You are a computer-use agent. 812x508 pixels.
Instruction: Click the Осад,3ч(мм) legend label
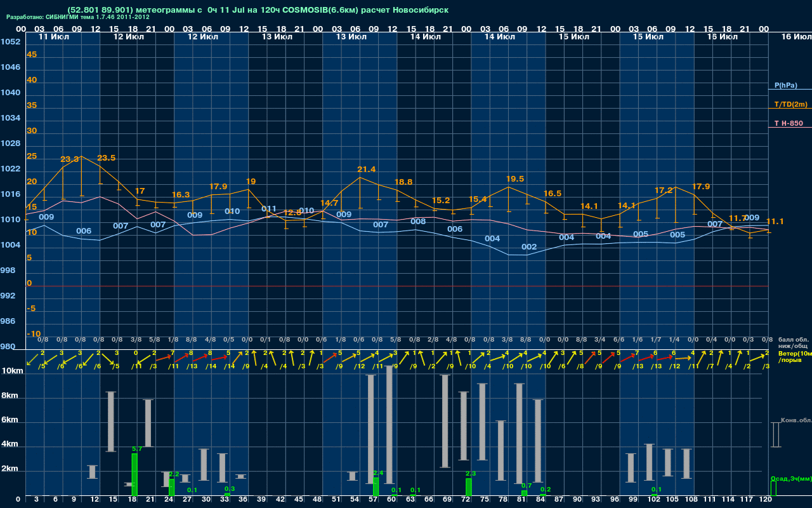[x=791, y=478]
